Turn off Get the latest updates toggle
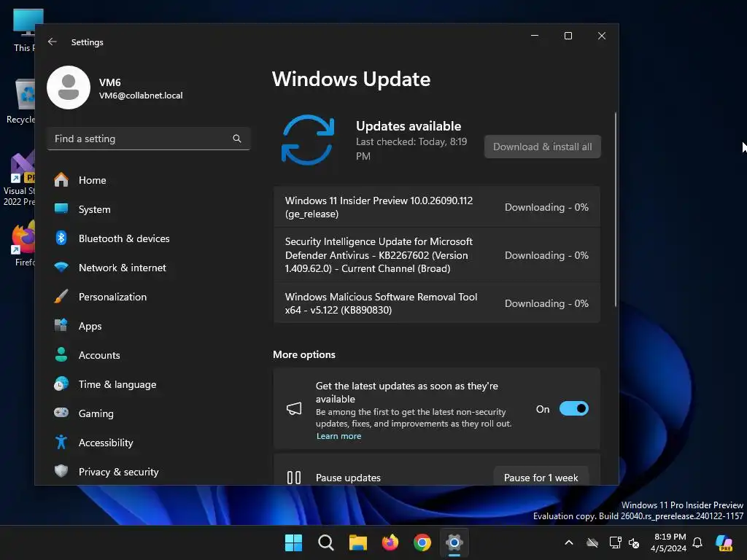Viewport: 747px width, 560px height. coord(573,408)
